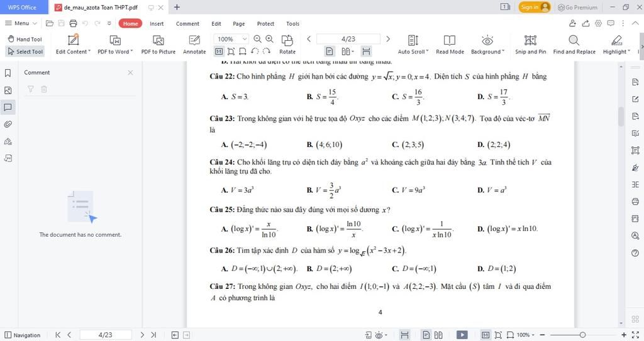
Task: Select the Hand Tool
Action: (x=25, y=39)
